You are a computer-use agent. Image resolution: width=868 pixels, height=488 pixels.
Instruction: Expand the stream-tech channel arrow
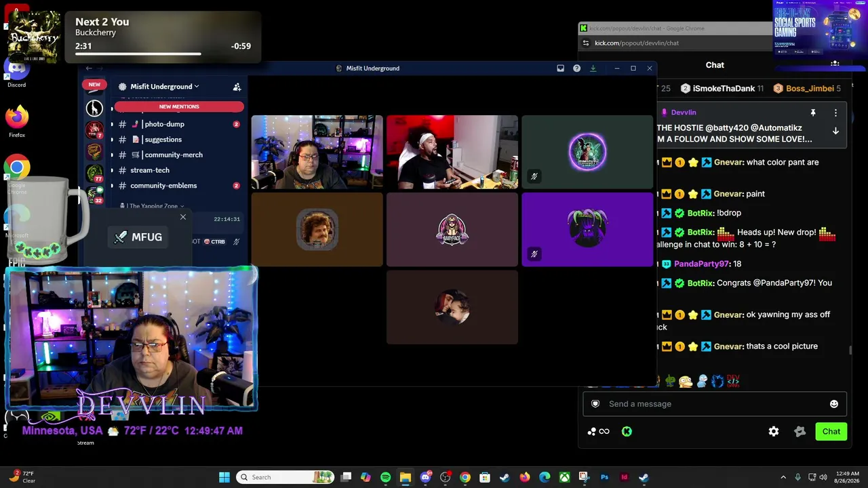click(x=112, y=170)
